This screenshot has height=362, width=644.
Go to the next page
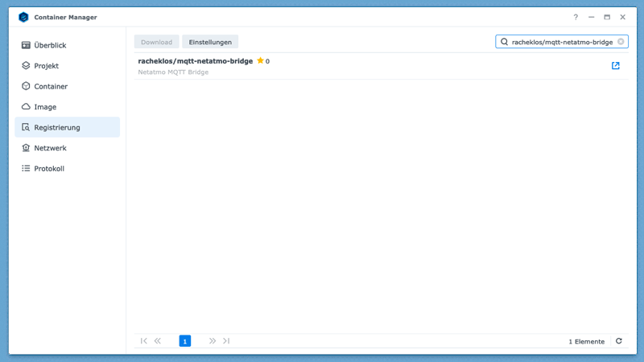coord(213,341)
